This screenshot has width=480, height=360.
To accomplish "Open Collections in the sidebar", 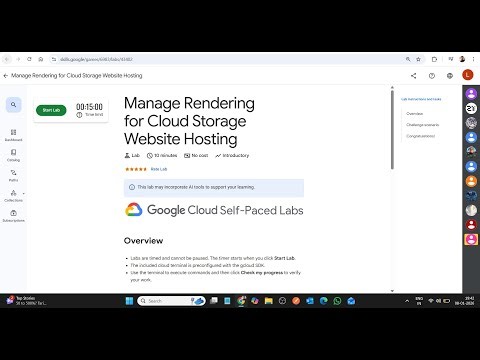I will tap(13, 196).
